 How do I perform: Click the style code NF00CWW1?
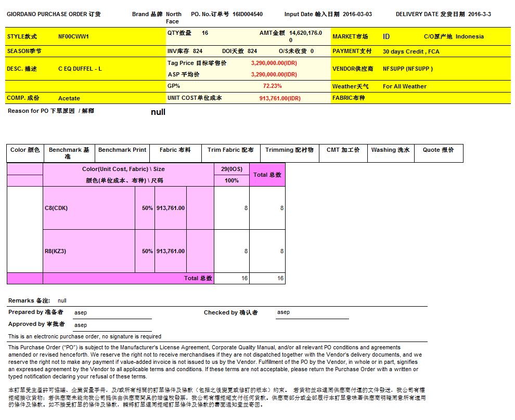tap(73, 37)
